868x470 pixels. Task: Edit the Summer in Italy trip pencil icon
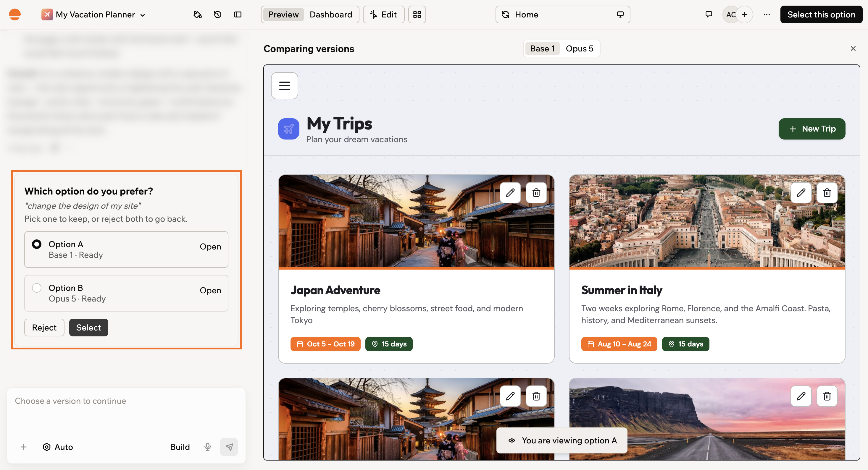(801, 192)
